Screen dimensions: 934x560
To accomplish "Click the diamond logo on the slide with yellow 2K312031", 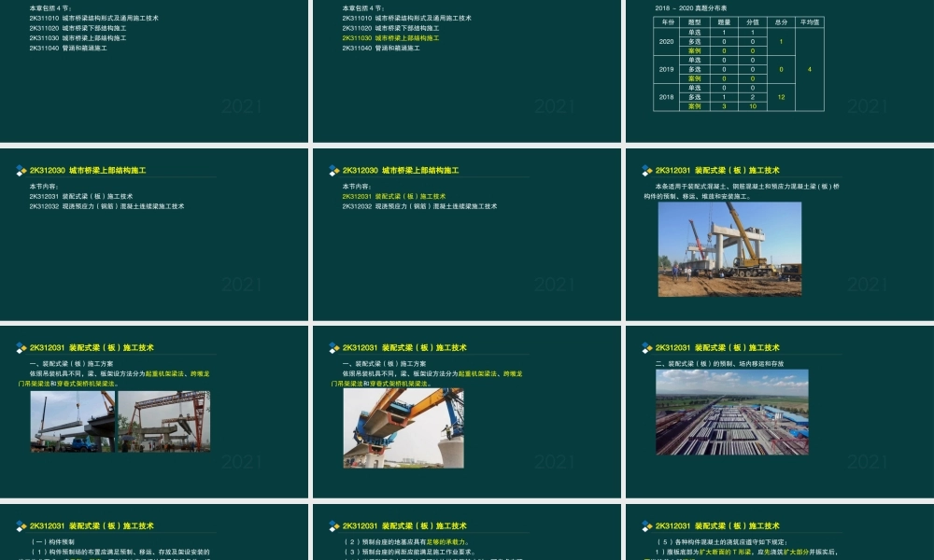I will coord(334,171).
